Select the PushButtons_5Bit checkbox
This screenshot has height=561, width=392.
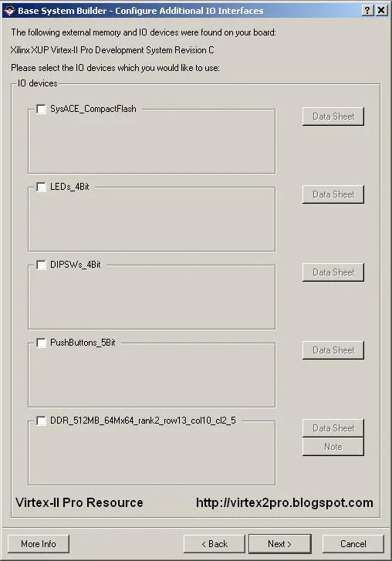point(41,343)
